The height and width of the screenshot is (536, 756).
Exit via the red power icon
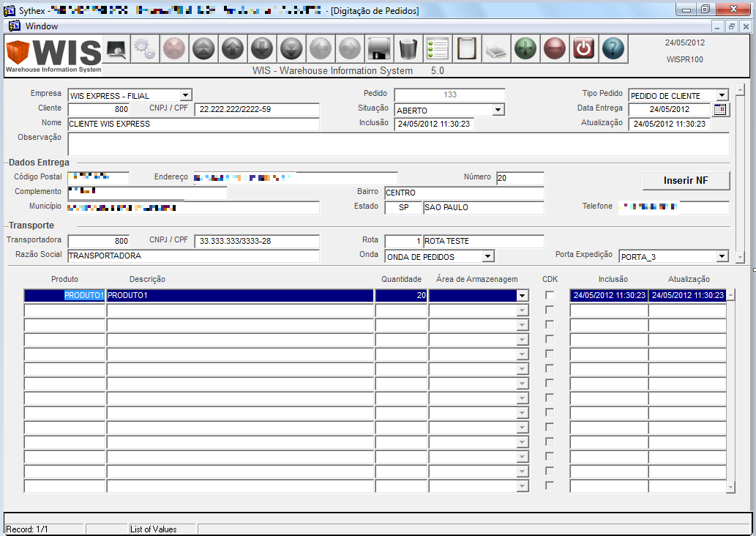[x=583, y=48]
